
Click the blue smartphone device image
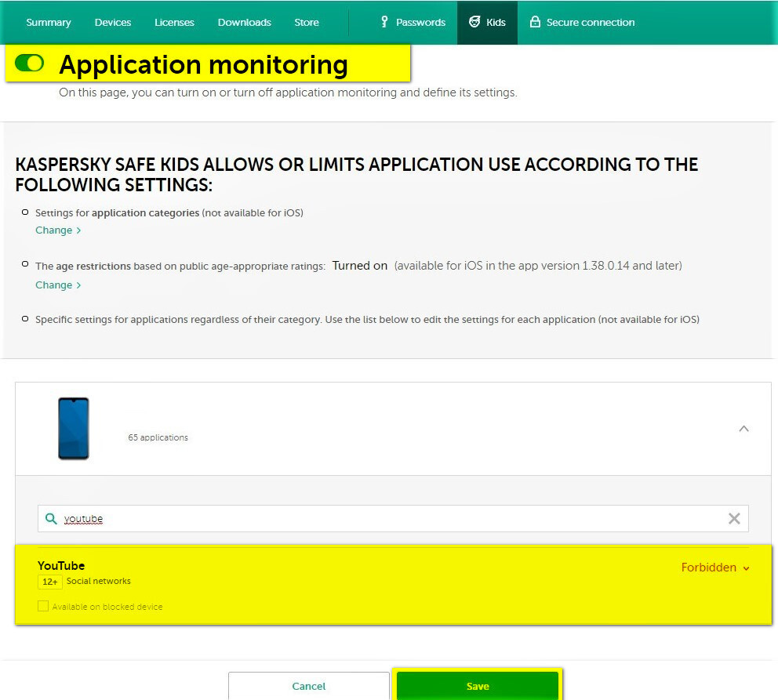tap(74, 428)
